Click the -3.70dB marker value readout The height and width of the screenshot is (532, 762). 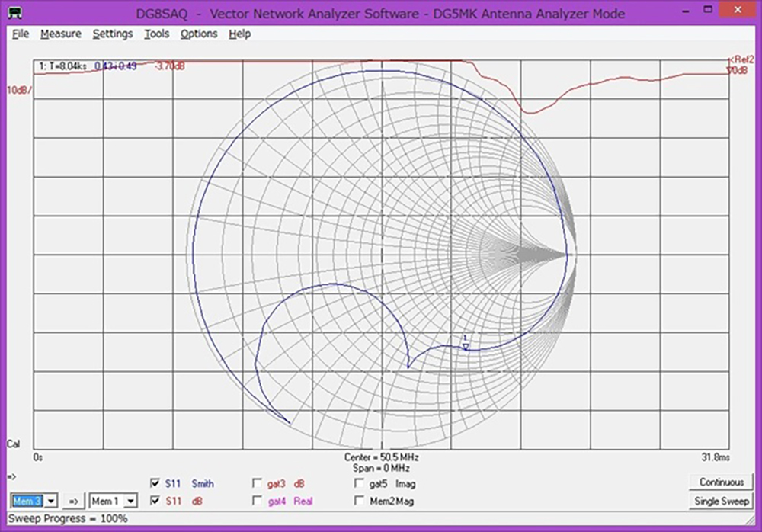(x=170, y=66)
